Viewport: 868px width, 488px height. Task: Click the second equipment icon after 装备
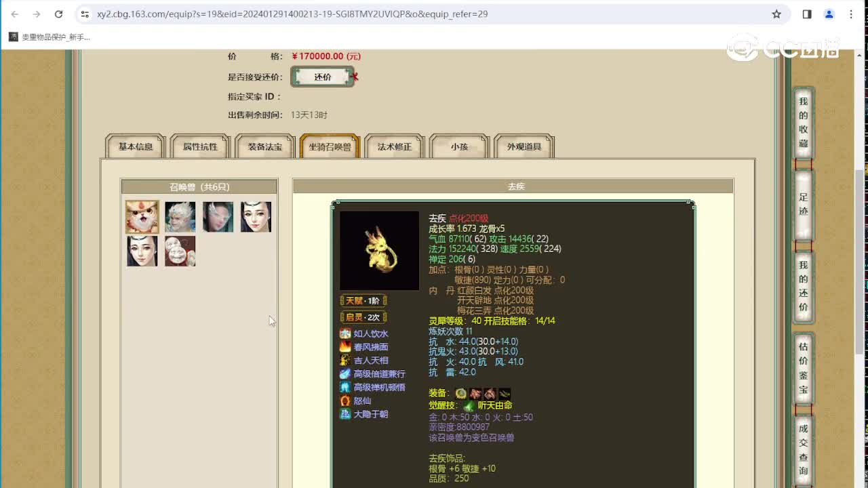point(475,393)
